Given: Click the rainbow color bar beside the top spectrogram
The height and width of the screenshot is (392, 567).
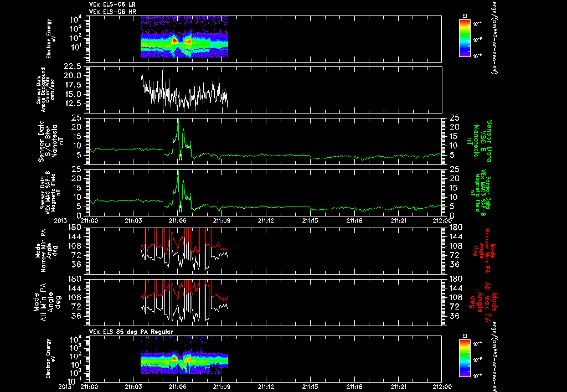Looking at the screenshot, I should pyautogui.click(x=465, y=38).
